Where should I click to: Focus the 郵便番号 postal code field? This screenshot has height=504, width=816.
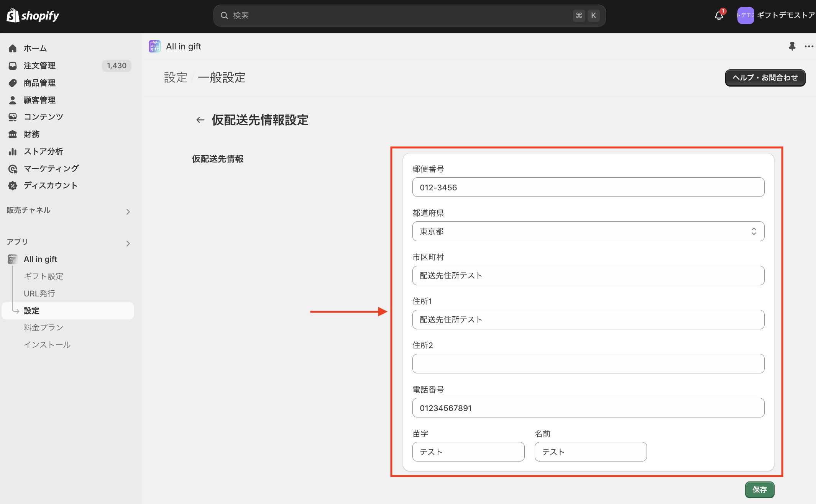588,187
